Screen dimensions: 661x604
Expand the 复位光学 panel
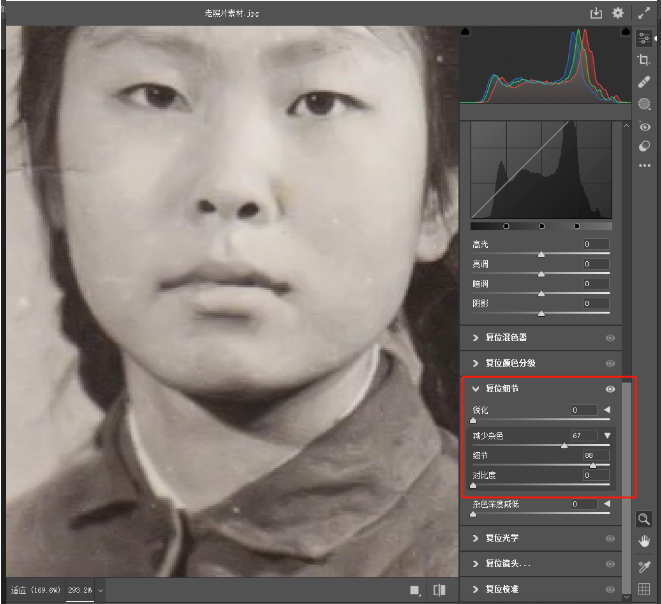tap(476, 538)
